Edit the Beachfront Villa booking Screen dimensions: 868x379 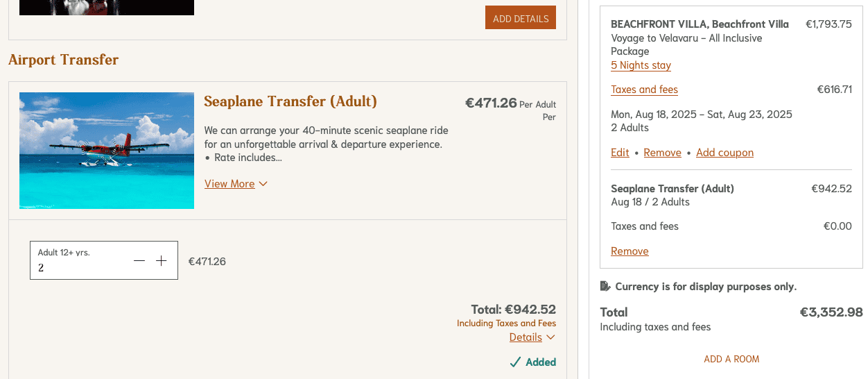[620, 153]
